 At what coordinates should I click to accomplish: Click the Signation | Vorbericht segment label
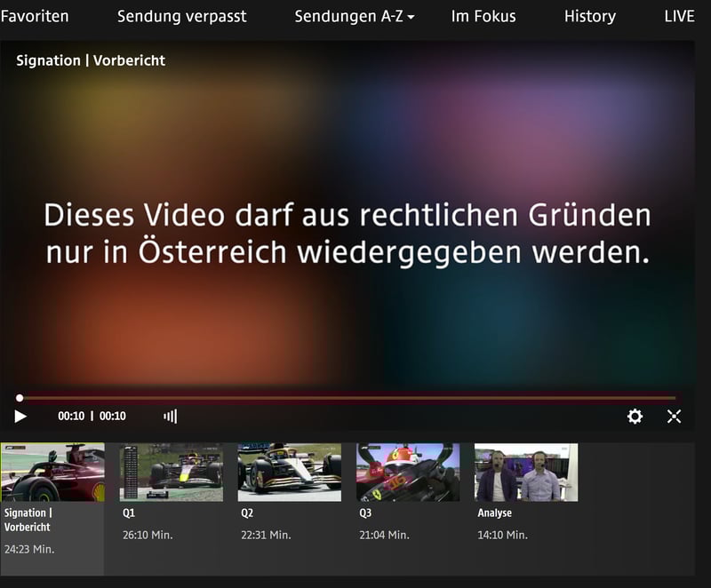28,520
